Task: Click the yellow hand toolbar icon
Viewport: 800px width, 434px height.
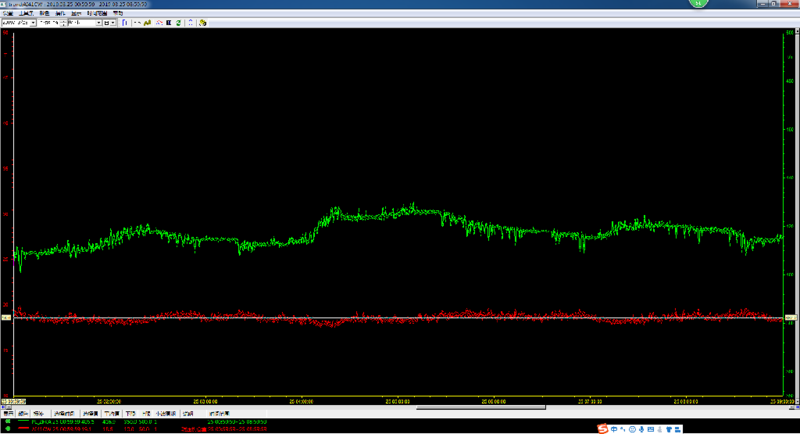Action: pyautogui.click(x=203, y=22)
